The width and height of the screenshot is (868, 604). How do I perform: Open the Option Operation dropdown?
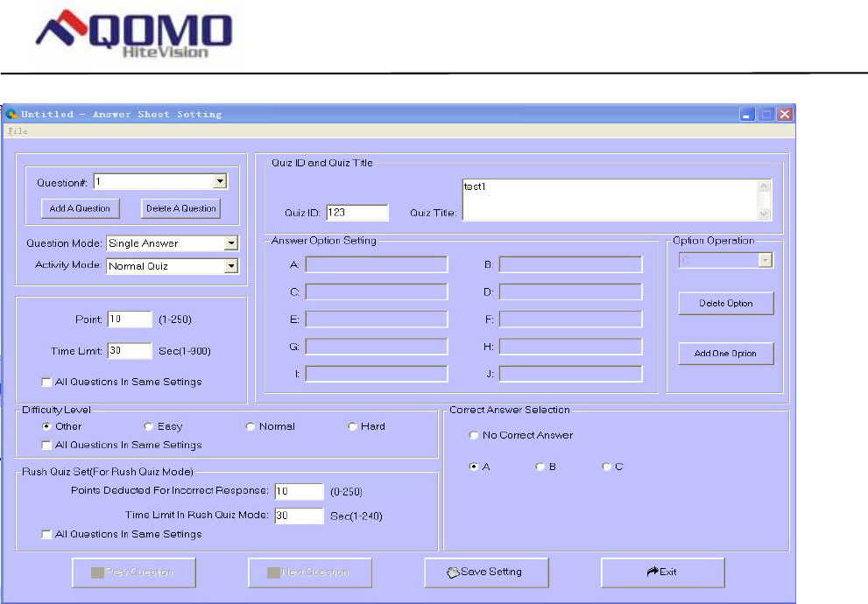click(726, 260)
